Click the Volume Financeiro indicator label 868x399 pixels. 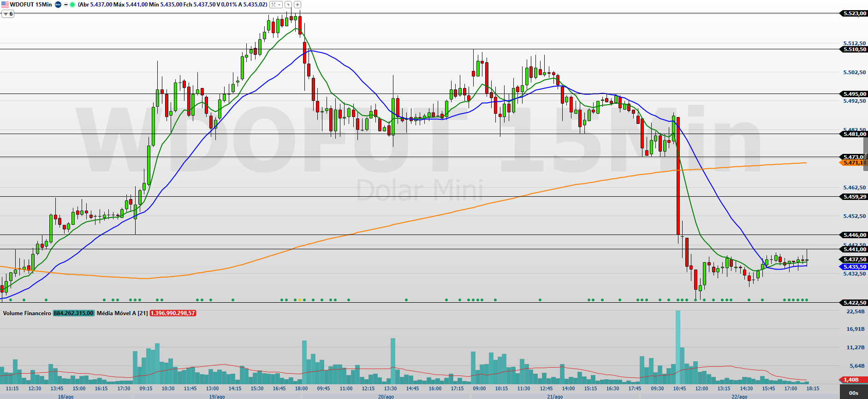point(27,313)
